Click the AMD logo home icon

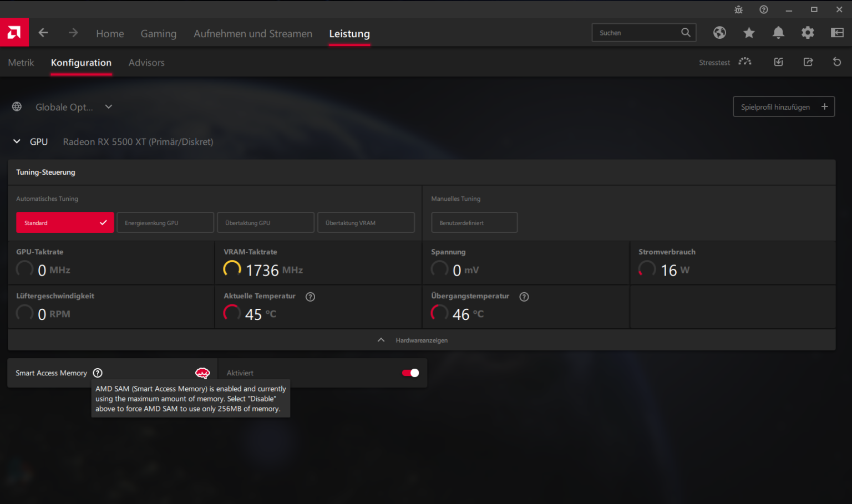(14, 33)
